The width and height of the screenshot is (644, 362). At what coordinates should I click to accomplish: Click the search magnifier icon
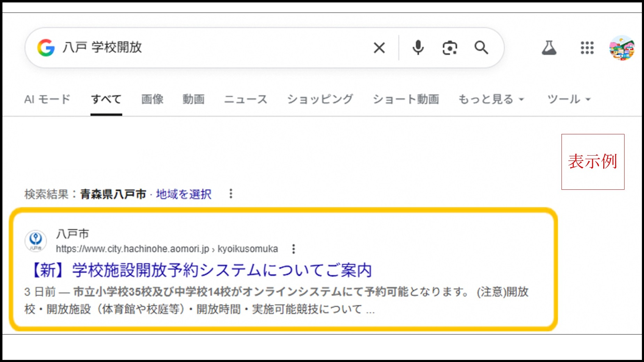click(481, 48)
